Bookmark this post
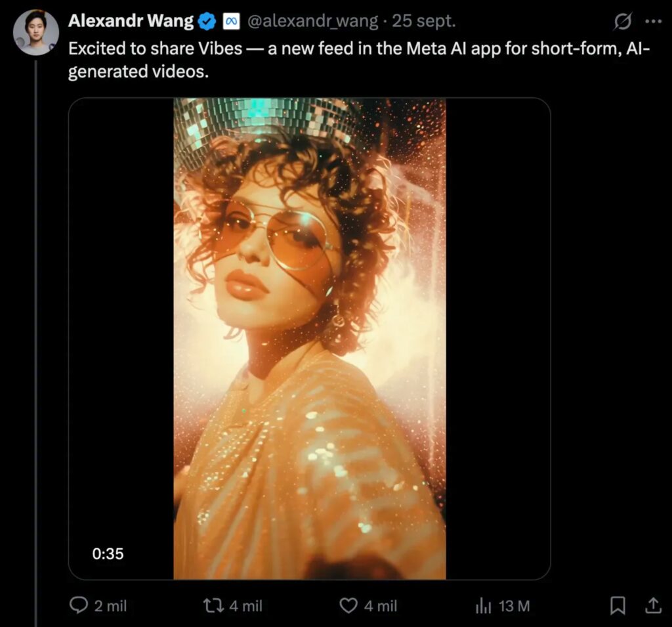Screen dimensions: 672x627 tap(618, 605)
